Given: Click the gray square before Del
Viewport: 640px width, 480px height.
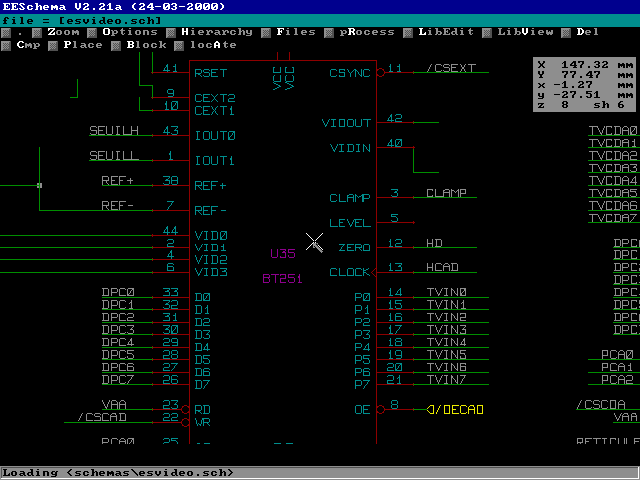Looking at the screenshot, I should (566, 33).
